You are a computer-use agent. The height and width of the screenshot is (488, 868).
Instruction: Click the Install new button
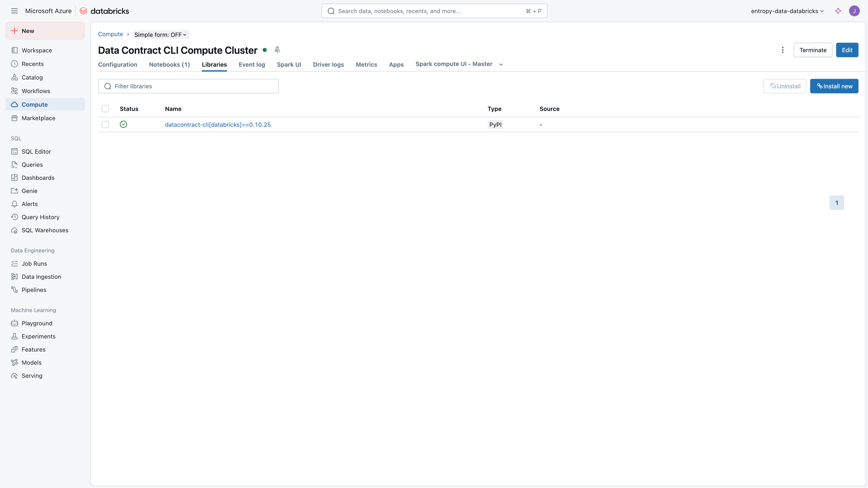point(834,86)
